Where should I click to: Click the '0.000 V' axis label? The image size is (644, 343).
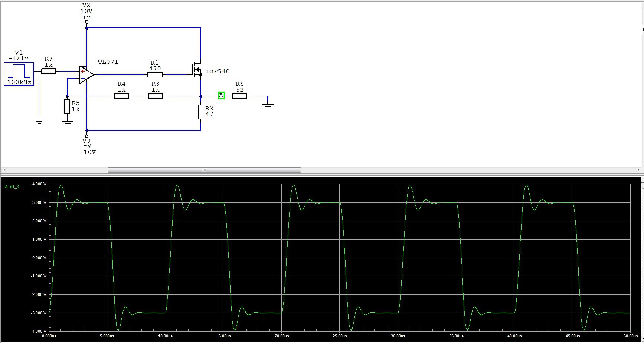tap(39, 258)
